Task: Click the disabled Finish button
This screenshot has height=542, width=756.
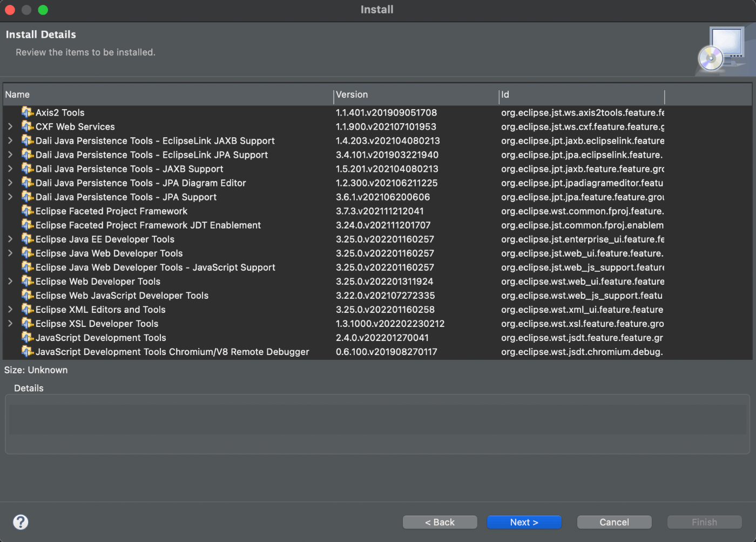Action: 704,522
